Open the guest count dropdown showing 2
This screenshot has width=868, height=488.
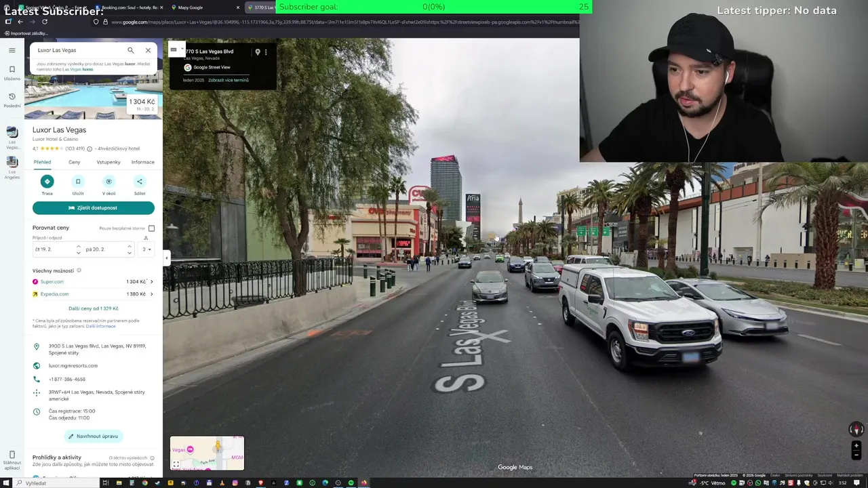click(x=146, y=249)
